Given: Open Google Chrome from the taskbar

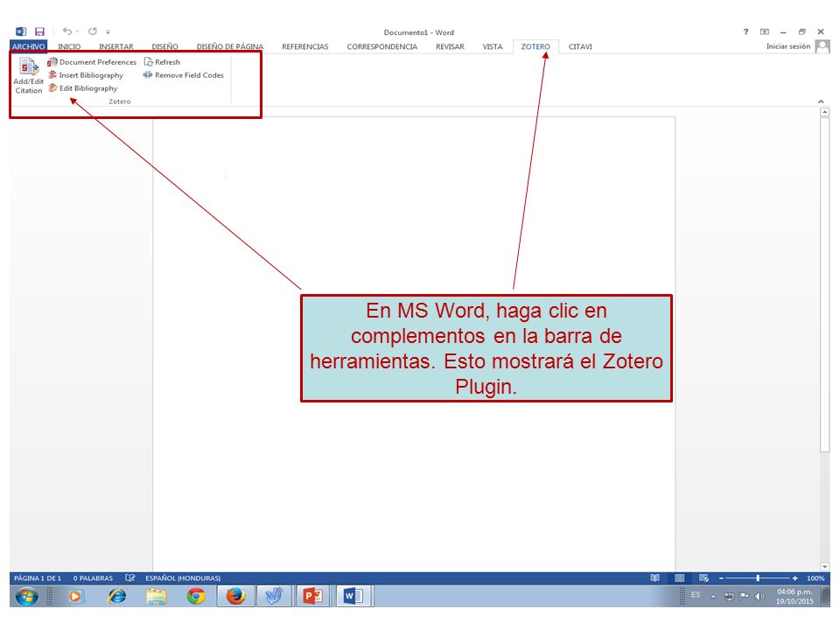Looking at the screenshot, I should tap(196, 596).
